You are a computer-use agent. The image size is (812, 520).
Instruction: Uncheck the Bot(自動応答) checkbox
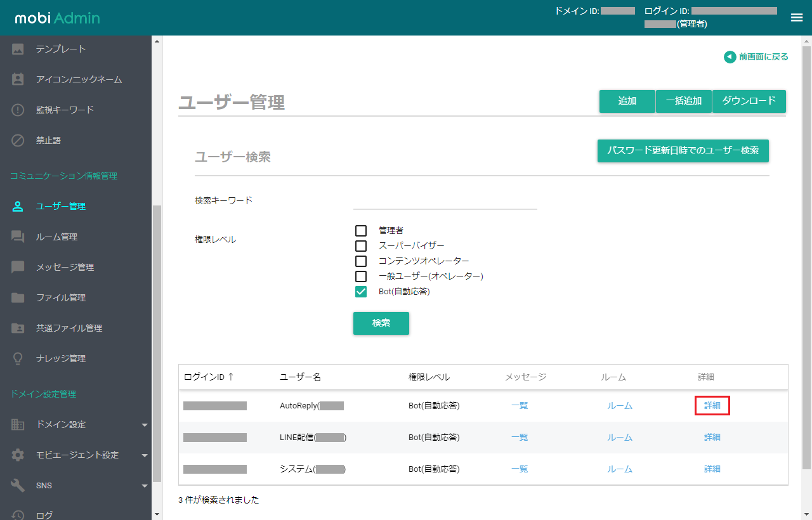[361, 292]
